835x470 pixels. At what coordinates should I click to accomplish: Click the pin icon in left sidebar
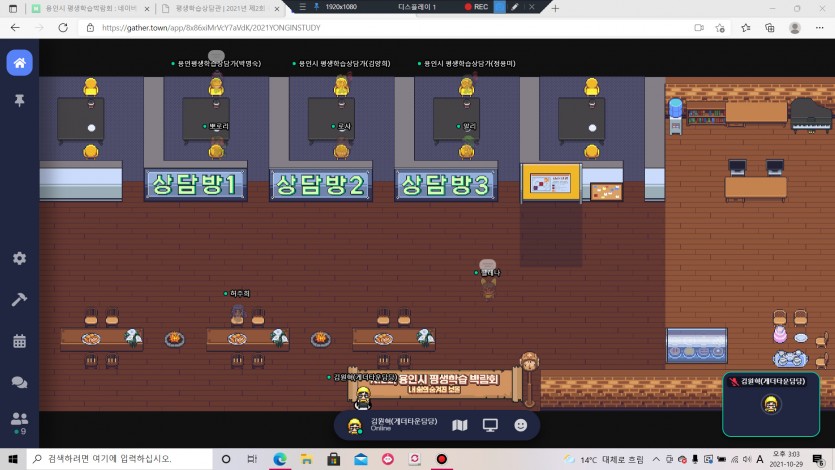coord(19,101)
